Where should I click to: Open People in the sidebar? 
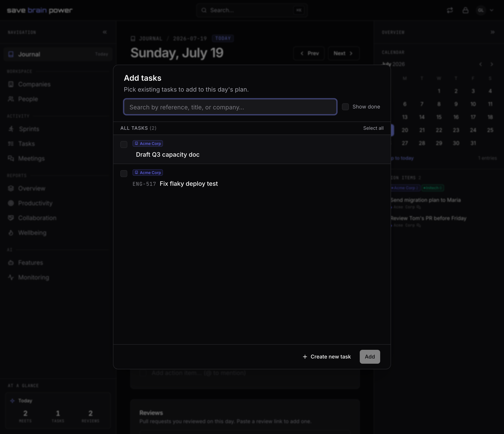(x=58, y=99)
